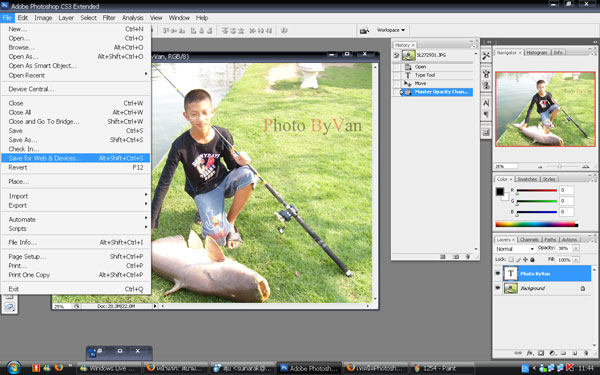Screen dimensions: 600x375
Task: Open the Clone Source panel icon
Action: click(486, 85)
